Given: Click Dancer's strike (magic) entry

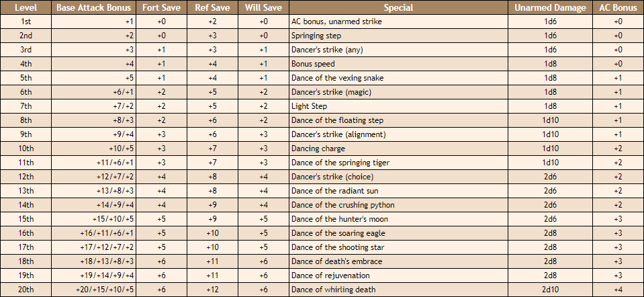Looking at the screenshot, I should [331, 92].
